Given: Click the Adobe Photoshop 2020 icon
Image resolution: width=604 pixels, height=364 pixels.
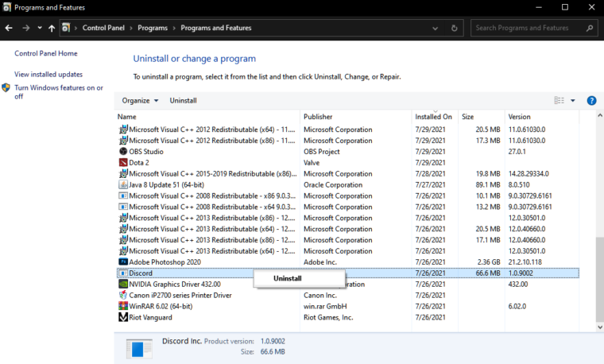Looking at the screenshot, I should click(123, 261).
